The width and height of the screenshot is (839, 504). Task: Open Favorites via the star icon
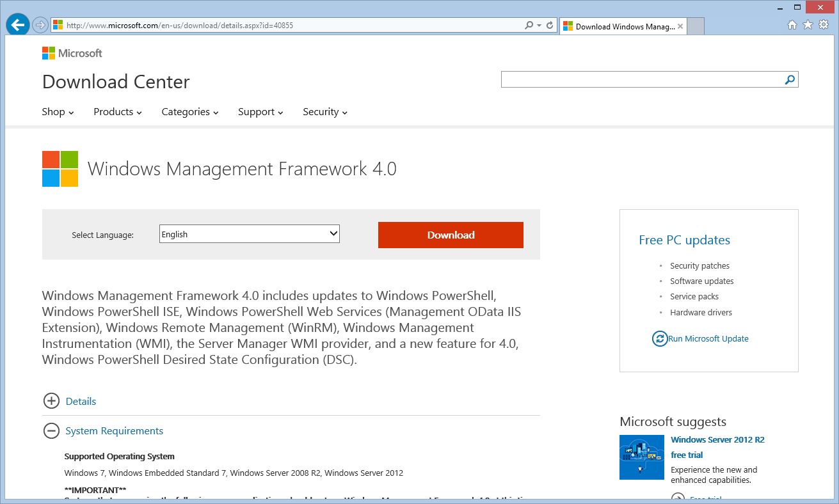808,25
